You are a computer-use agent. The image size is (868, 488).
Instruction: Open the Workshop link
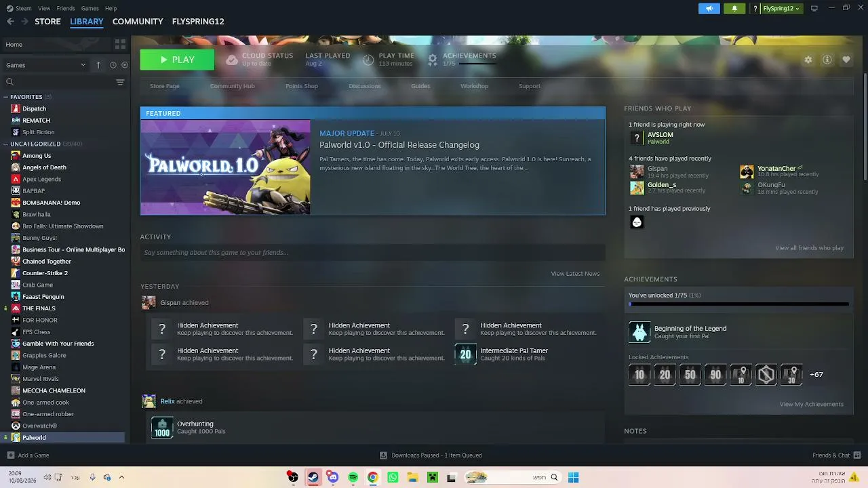[474, 86]
